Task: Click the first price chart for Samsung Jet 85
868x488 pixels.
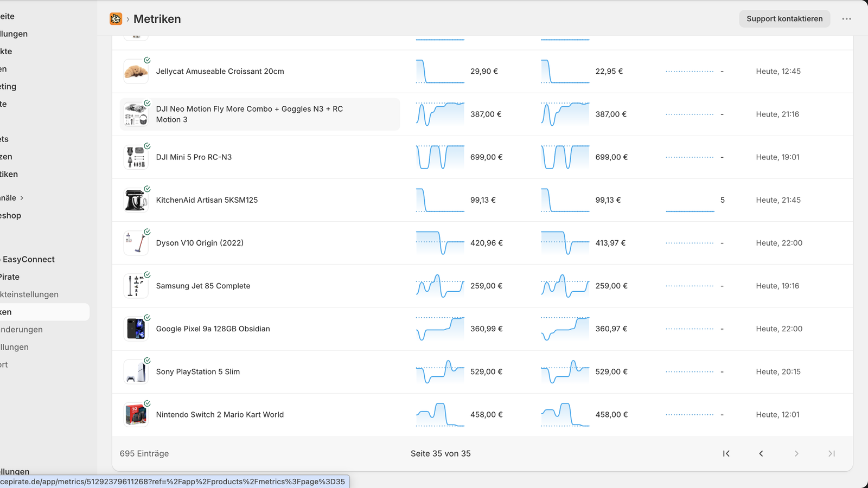Action: (x=440, y=286)
